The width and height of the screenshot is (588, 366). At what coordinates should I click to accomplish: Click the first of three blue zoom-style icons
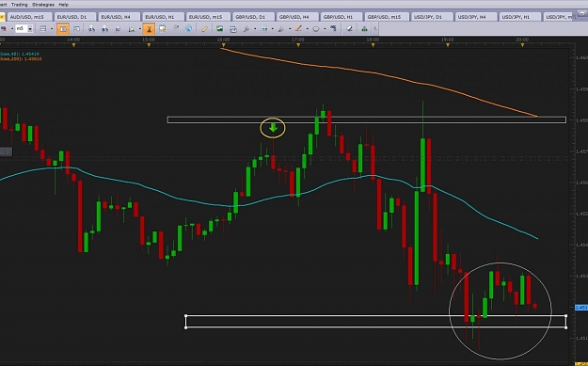pyautogui.click(x=91, y=28)
